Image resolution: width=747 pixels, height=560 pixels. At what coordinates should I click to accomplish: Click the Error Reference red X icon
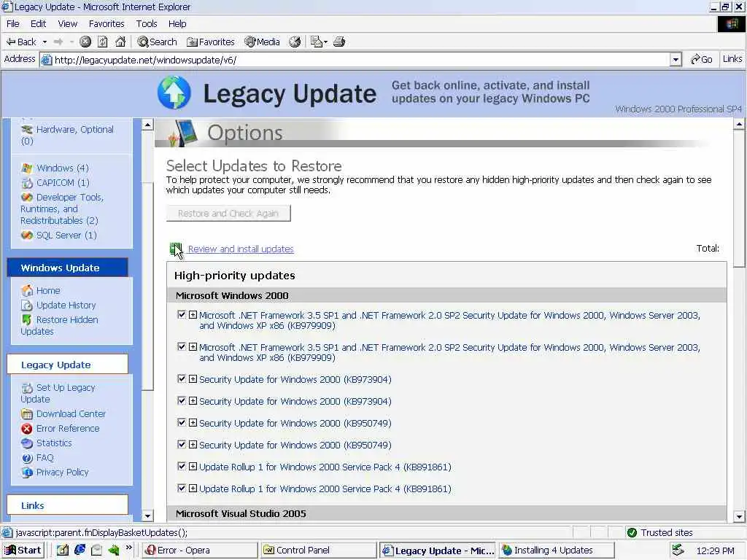tap(27, 429)
